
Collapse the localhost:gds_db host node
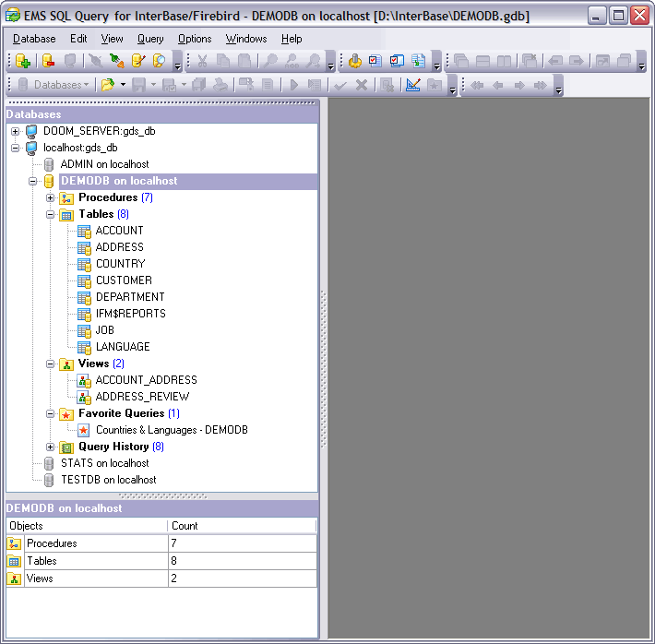pyautogui.click(x=15, y=148)
